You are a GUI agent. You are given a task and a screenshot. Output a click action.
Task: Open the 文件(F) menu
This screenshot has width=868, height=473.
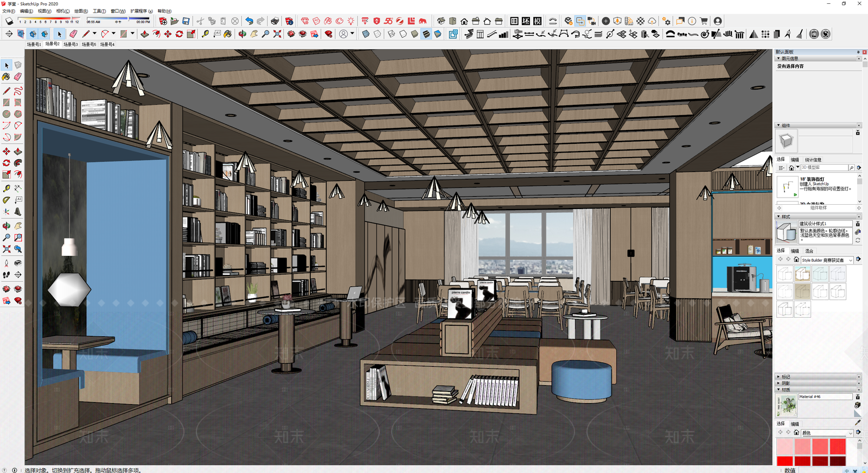coord(9,11)
